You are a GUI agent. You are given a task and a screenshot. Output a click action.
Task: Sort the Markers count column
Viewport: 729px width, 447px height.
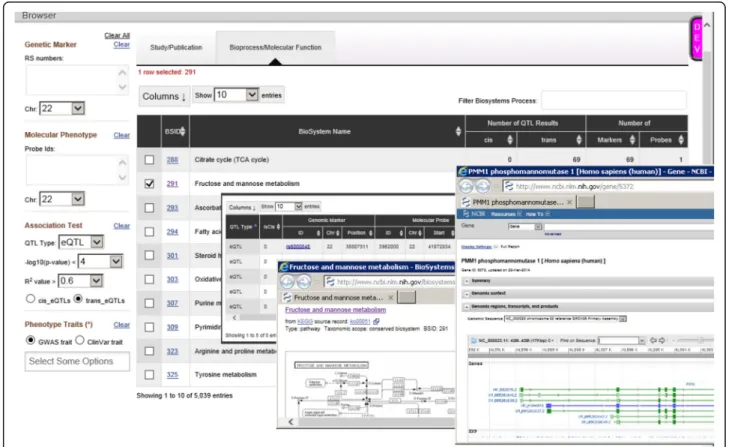click(x=632, y=140)
